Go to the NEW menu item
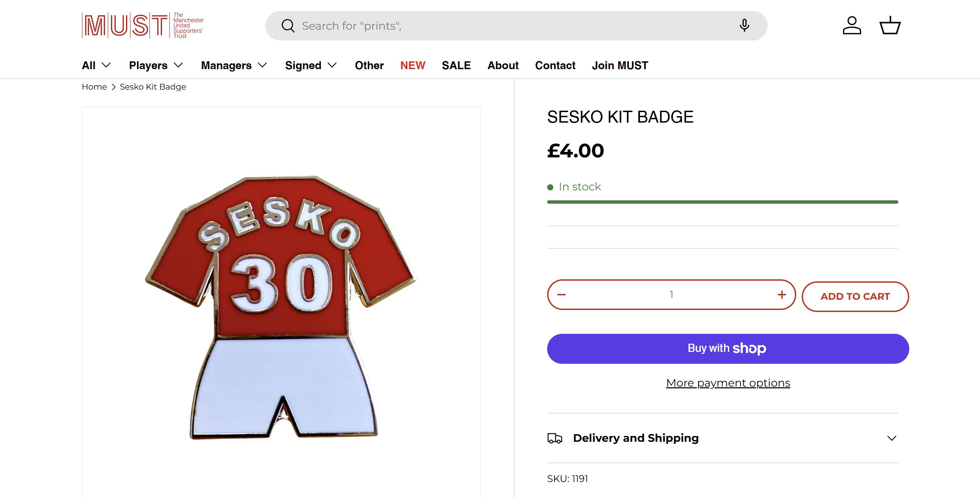980x498 pixels. coord(412,65)
